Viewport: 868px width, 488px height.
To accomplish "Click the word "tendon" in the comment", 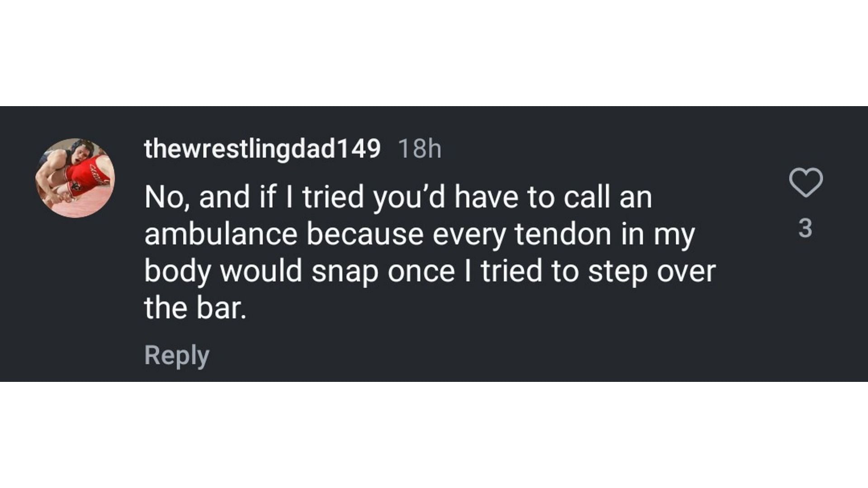I will [x=563, y=234].
